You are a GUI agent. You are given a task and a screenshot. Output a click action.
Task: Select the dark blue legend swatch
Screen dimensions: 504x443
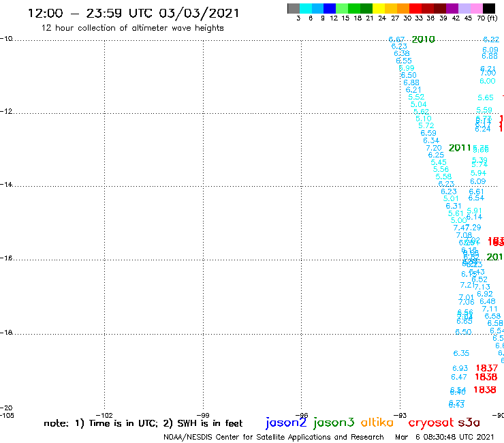tap(330, 8)
